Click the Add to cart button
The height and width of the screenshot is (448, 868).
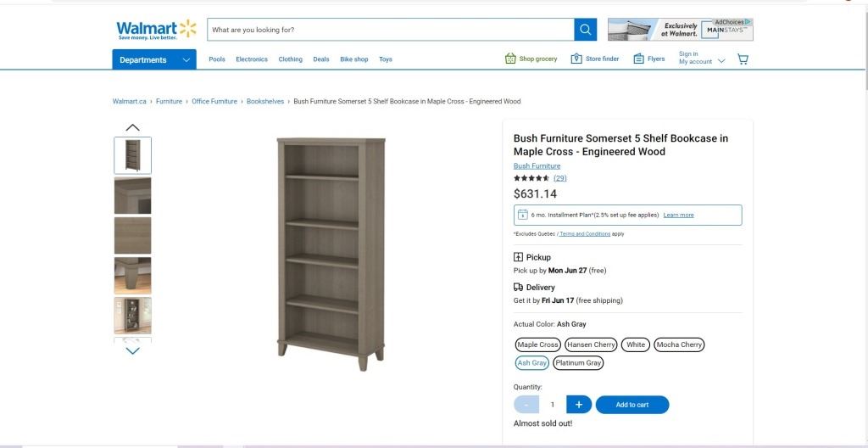click(x=632, y=405)
